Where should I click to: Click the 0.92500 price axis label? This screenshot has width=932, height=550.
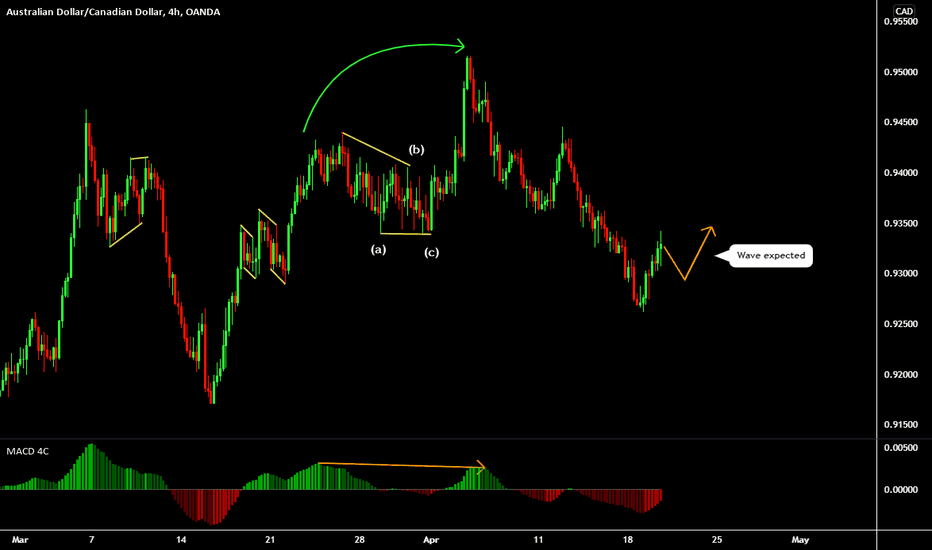click(x=900, y=324)
